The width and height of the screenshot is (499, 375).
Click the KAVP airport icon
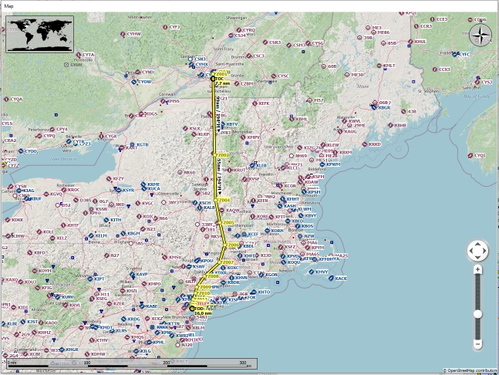[132, 274]
